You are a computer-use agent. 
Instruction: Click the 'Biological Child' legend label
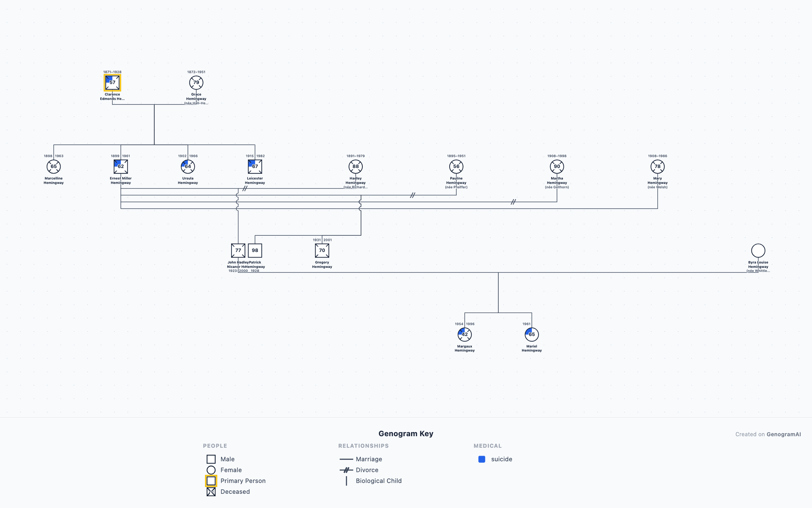click(x=379, y=481)
